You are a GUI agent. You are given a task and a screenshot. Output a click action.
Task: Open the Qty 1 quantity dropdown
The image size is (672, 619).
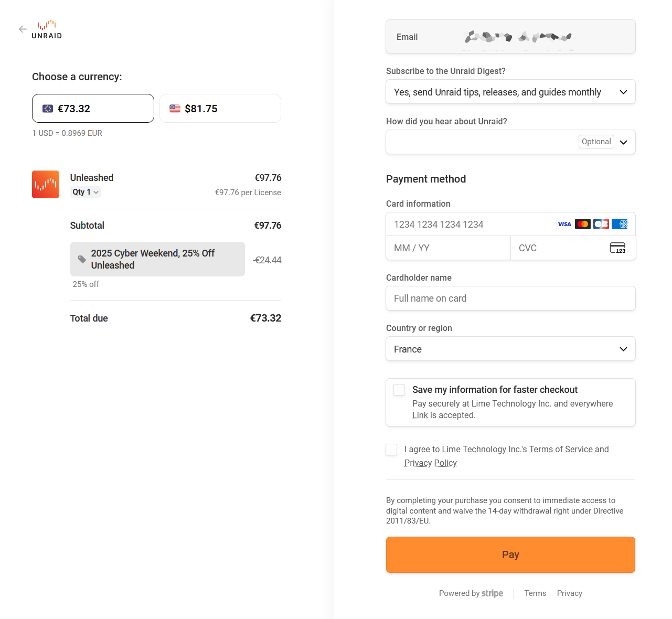[x=86, y=192]
